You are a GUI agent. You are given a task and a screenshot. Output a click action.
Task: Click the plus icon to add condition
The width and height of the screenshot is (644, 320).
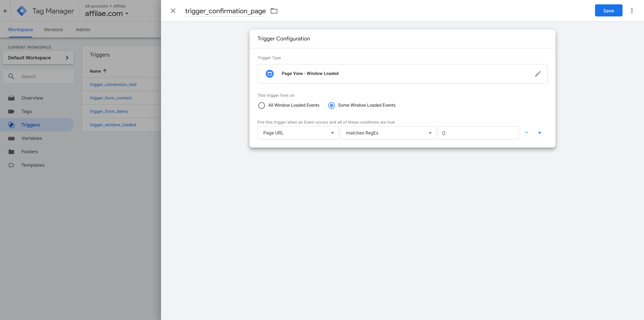540,133
